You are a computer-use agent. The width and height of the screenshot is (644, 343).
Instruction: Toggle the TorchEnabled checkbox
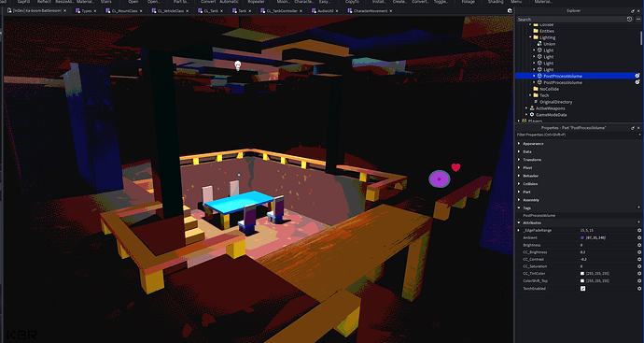pos(582,288)
